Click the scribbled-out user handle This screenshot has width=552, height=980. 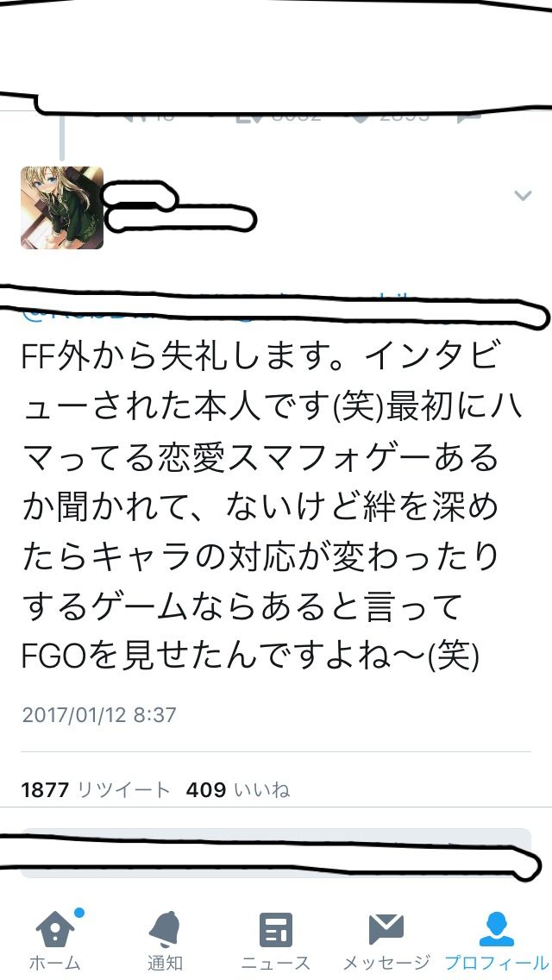[179, 219]
